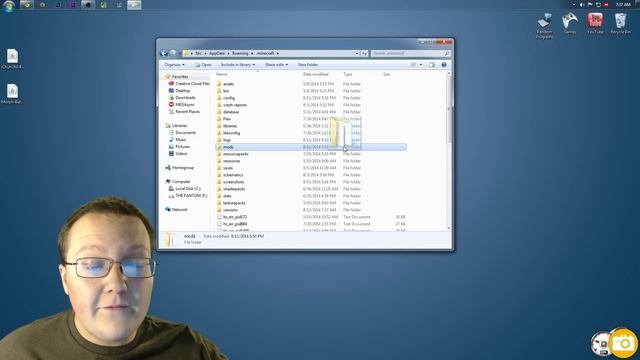Image resolution: width=640 pixels, height=360 pixels.
Task: Click the Explorer help question-mark icon
Action: [444, 64]
